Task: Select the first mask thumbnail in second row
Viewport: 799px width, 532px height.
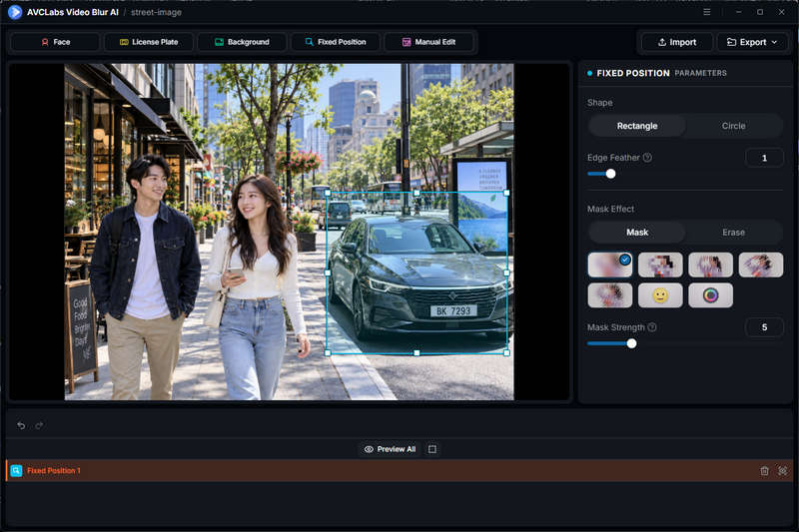Action: coord(610,295)
